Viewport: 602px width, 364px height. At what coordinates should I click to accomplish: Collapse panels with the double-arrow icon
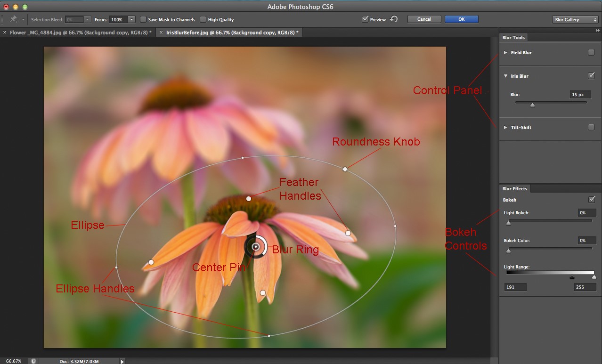click(x=597, y=31)
